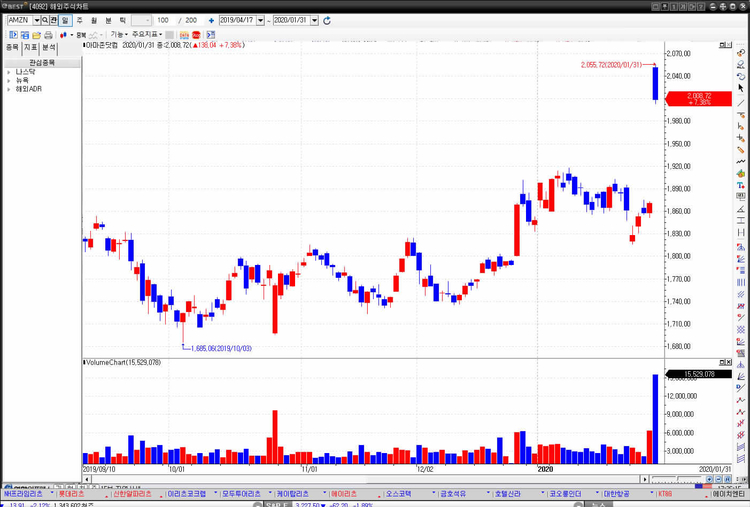Click the zoom slider under the chart
This screenshot has height=507, width=750.
(677, 479)
